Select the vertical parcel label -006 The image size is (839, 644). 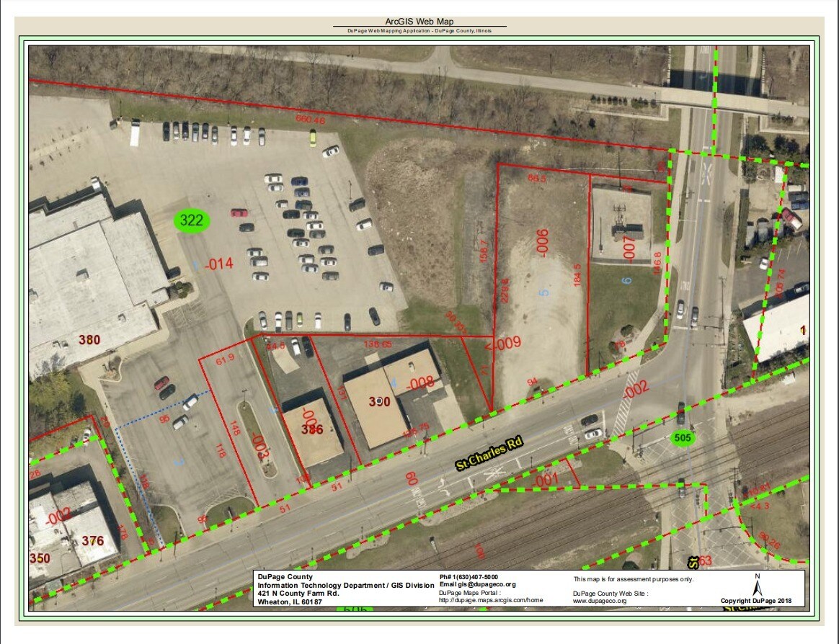(x=542, y=243)
